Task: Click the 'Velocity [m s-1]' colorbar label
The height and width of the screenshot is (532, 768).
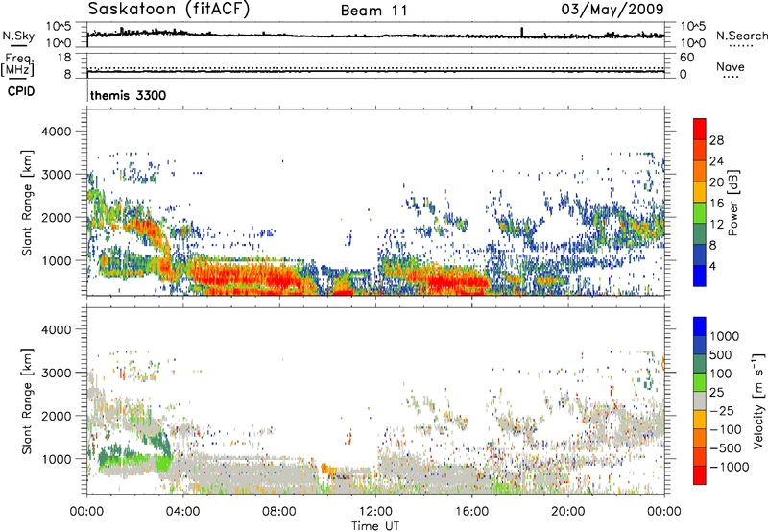Action: [x=758, y=400]
